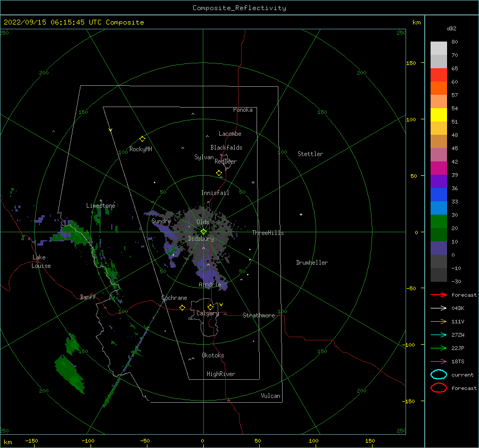Click the ThreeHills label

tap(268, 233)
